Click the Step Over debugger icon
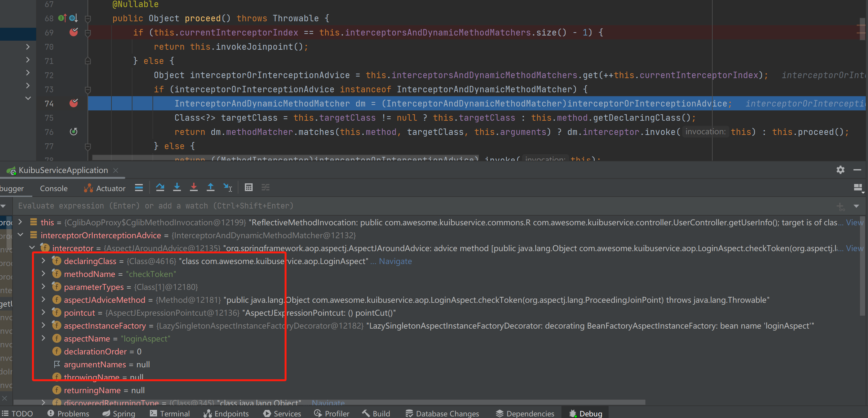 (160, 188)
